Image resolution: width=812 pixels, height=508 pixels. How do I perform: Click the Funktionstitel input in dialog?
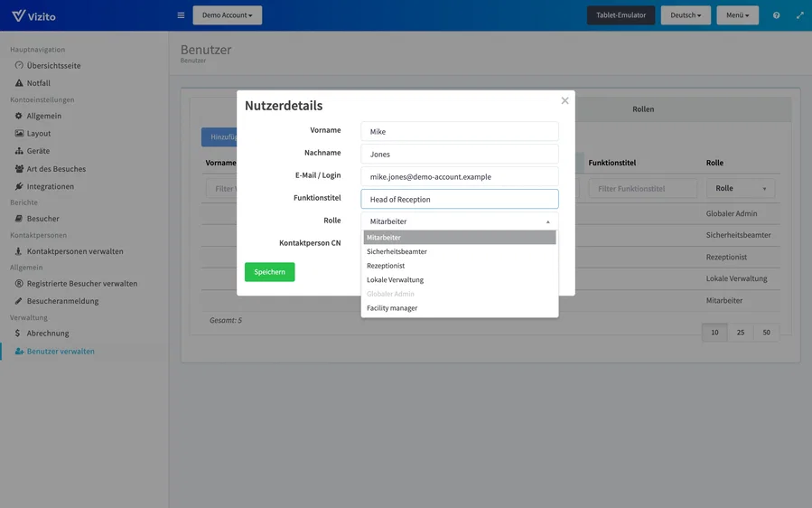460,199
